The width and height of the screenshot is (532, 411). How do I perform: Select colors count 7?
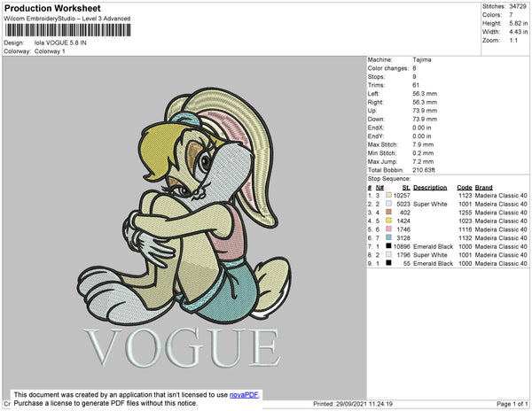click(511, 15)
